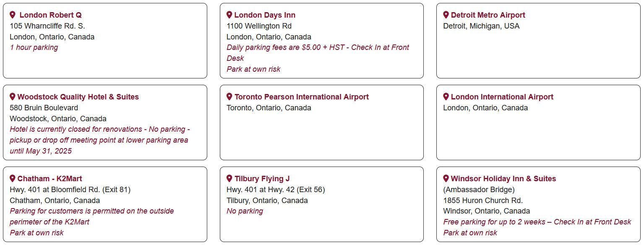The image size is (644, 245).
Task: Open Woodstock Quality Hotel & Suites title
Action: pyautogui.click(x=78, y=97)
